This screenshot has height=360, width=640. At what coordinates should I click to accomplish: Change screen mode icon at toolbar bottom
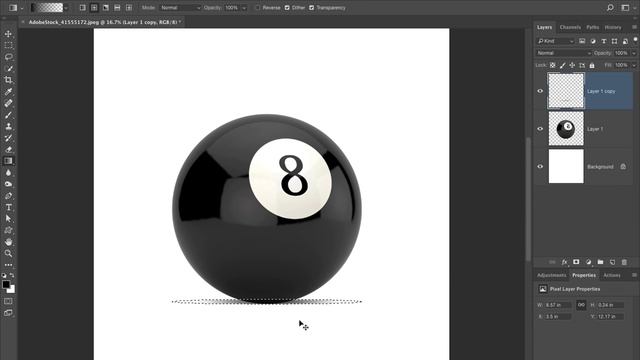pos(8,313)
